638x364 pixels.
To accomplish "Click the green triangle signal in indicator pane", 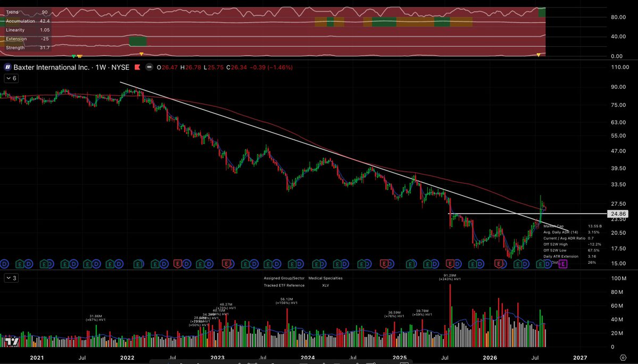I will tap(73, 56).
